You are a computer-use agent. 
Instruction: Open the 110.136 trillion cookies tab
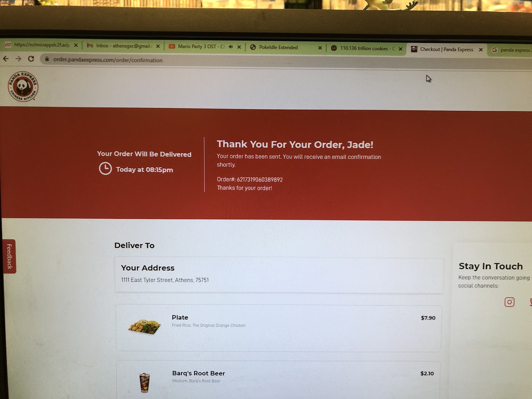coord(363,48)
